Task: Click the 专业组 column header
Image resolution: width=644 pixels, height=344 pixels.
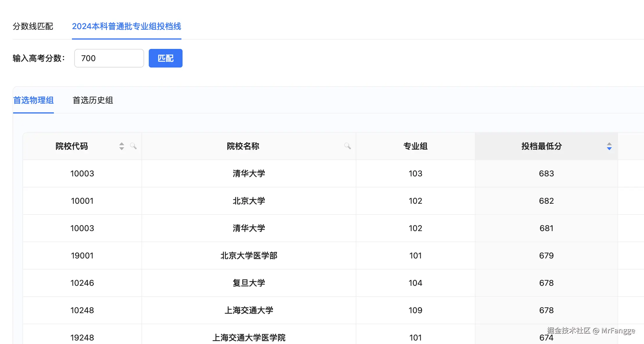Action: [x=415, y=146]
